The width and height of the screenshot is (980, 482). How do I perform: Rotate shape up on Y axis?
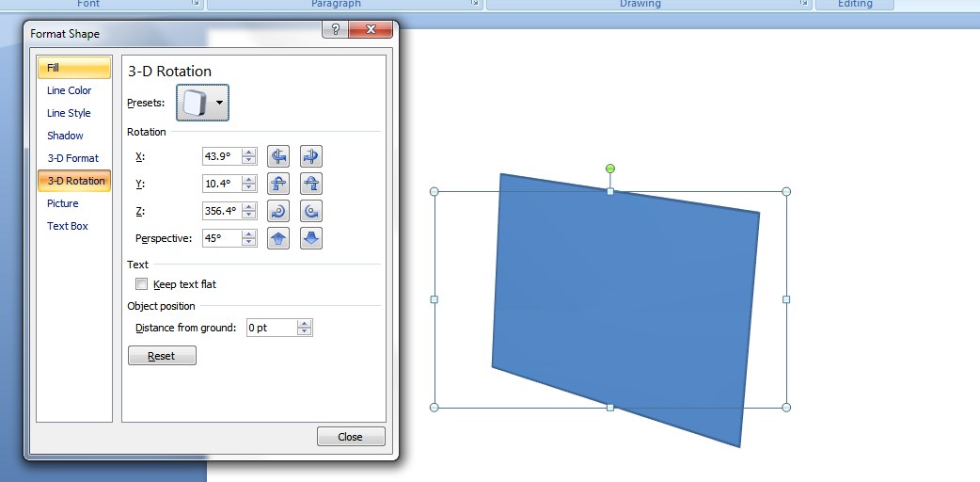coord(278,184)
